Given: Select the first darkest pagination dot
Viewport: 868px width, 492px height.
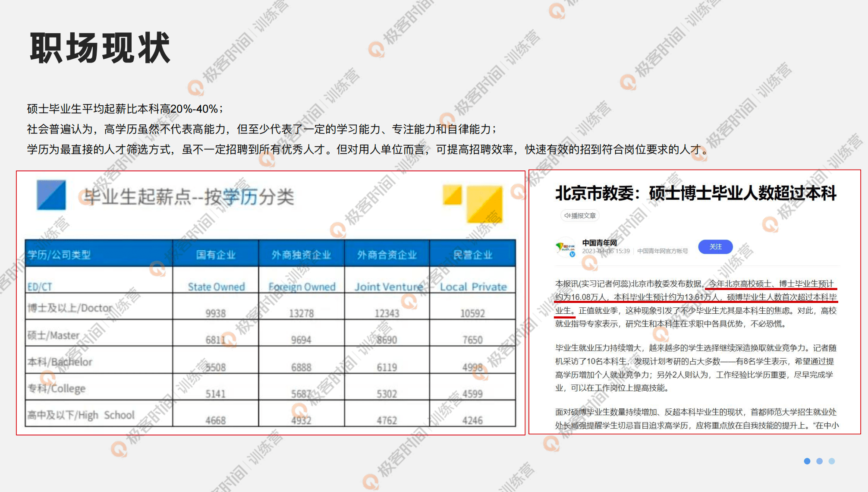Looking at the screenshot, I should (807, 461).
